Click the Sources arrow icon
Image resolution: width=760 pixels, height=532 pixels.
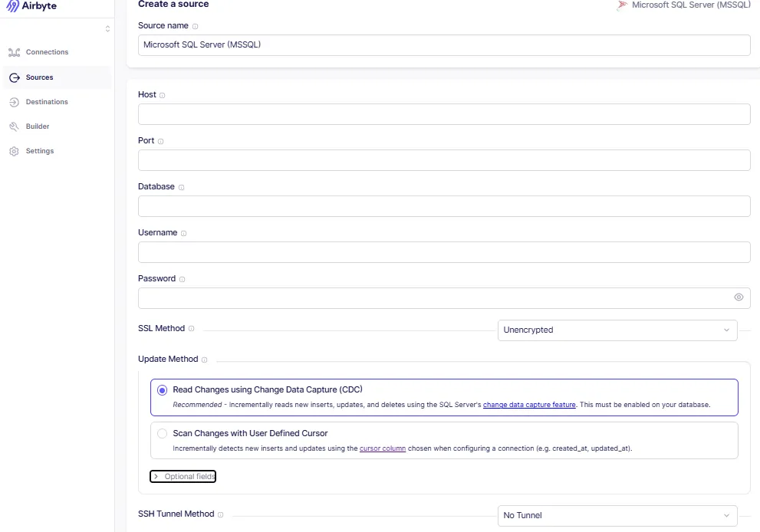coord(15,77)
